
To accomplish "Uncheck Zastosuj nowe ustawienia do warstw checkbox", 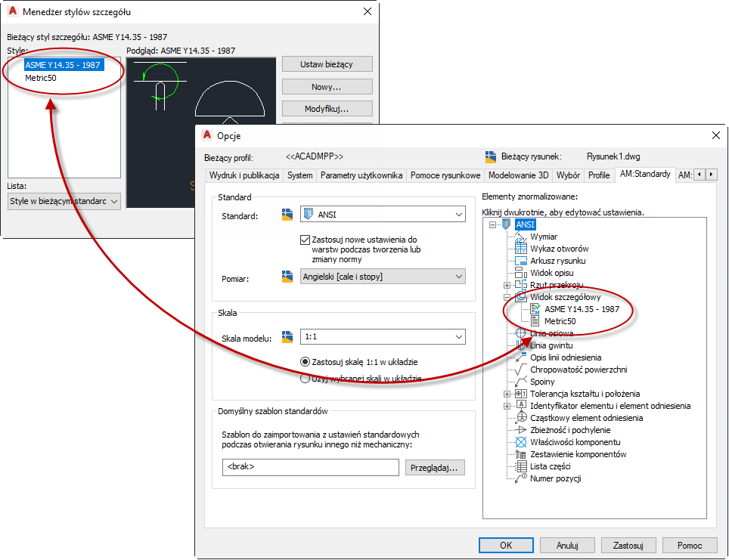I will pyautogui.click(x=305, y=240).
